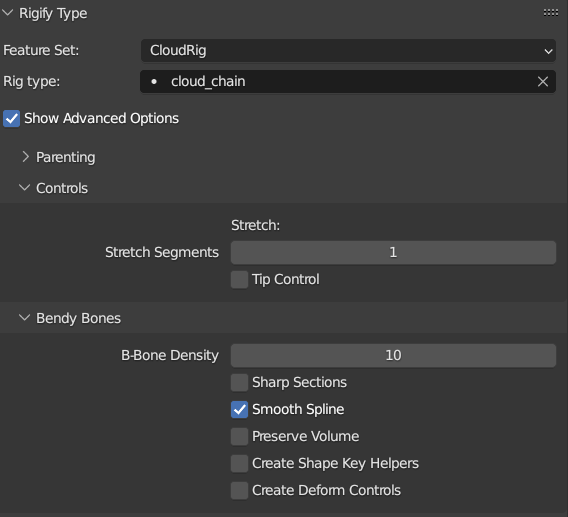Click the dot icon beside cloud_chain
568x517 pixels.
(x=154, y=82)
